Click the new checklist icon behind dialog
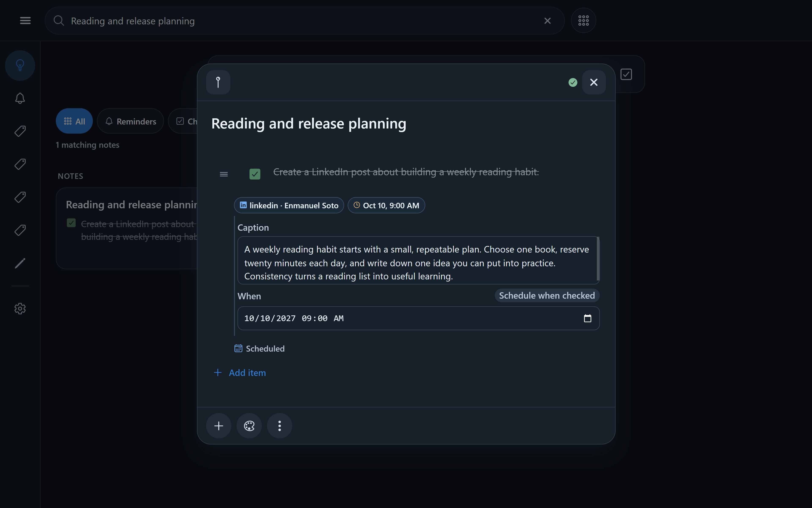 point(626,74)
